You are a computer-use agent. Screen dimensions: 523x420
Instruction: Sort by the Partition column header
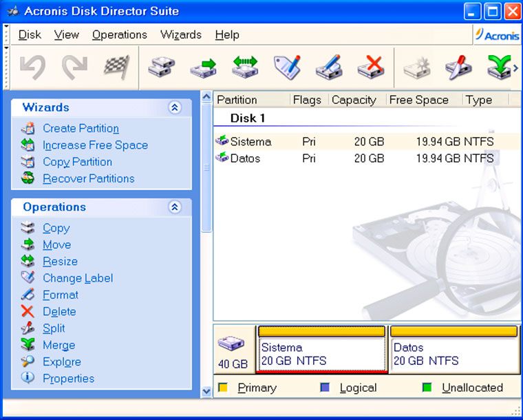point(251,100)
